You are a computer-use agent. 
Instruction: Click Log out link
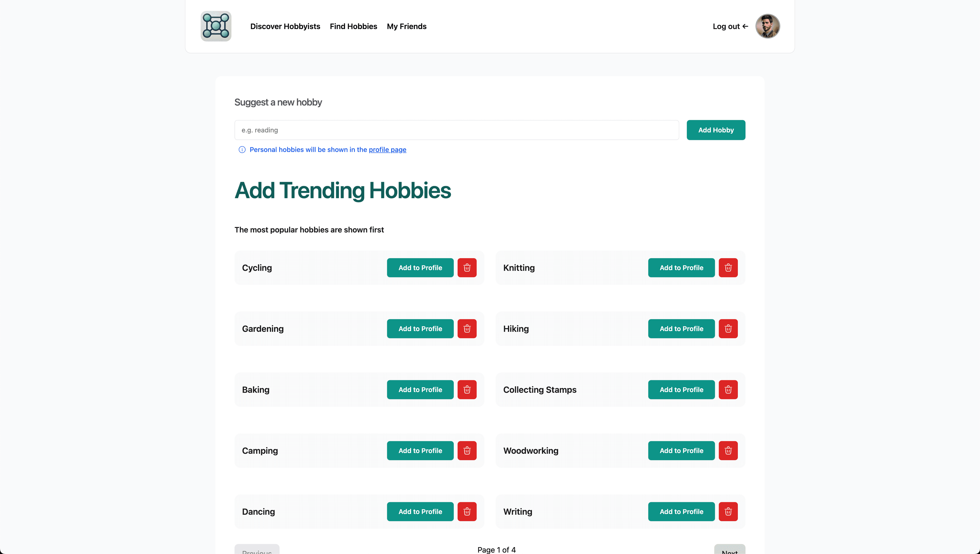click(x=730, y=26)
